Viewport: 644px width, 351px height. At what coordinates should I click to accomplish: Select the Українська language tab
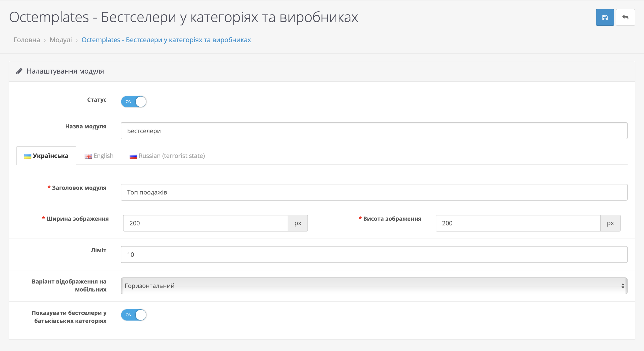pos(50,156)
